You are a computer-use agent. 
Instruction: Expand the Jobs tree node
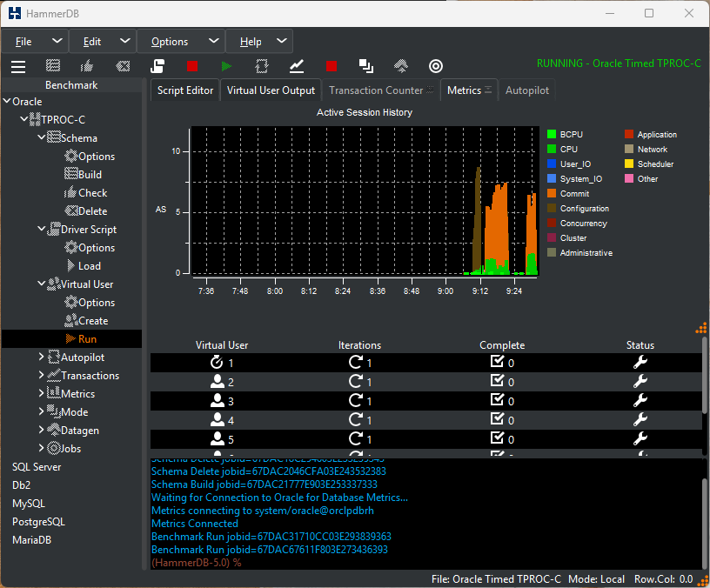[x=41, y=448]
